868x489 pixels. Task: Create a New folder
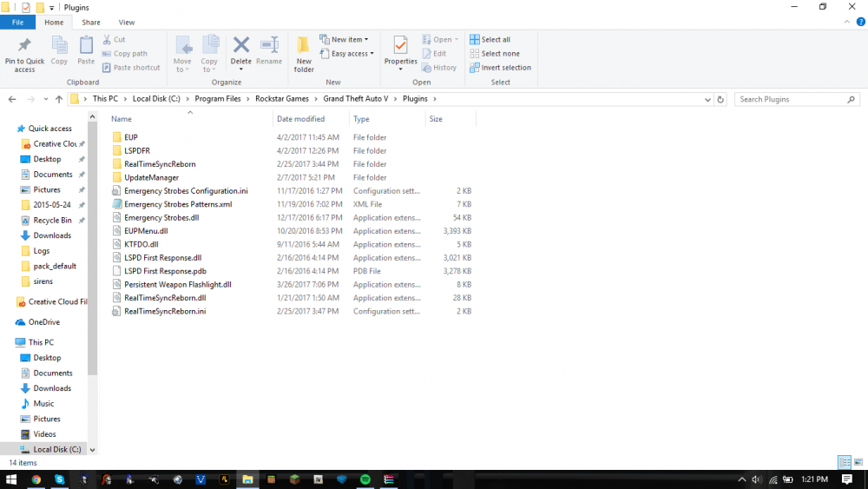(x=304, y=54)
